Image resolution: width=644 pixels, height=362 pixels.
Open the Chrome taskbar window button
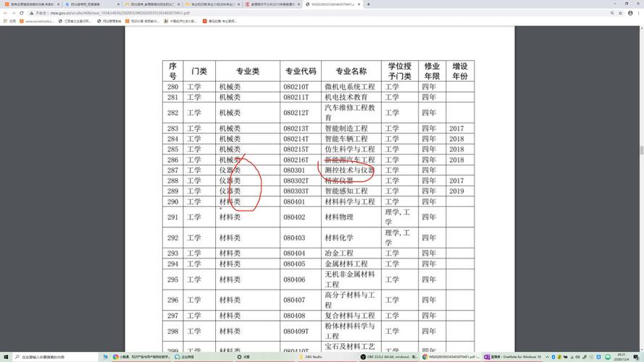pyautogui.click(x=141, y=357)
